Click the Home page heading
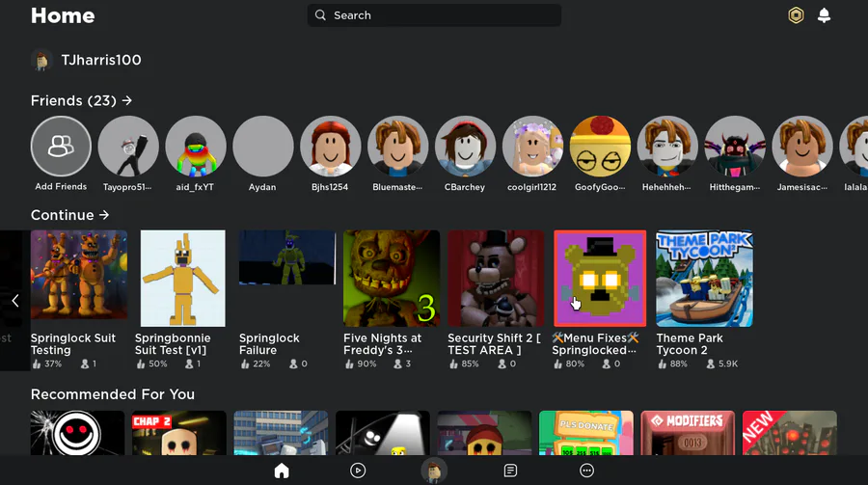This screenshot has width=868, height=485. coord(63,15)
